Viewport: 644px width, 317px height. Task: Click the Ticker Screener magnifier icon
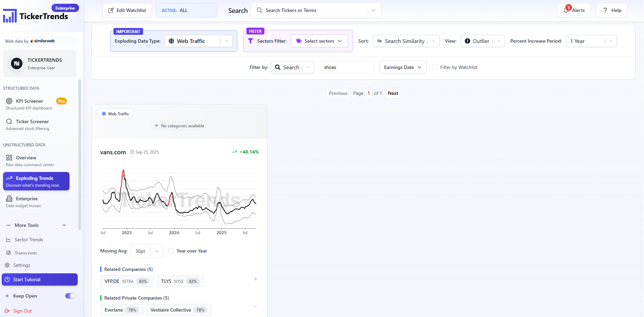pos(9,121)
